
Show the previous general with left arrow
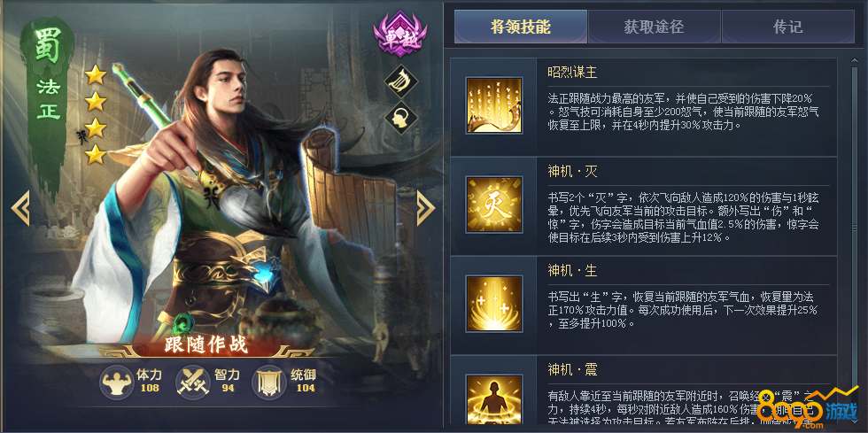coord(20,208)
